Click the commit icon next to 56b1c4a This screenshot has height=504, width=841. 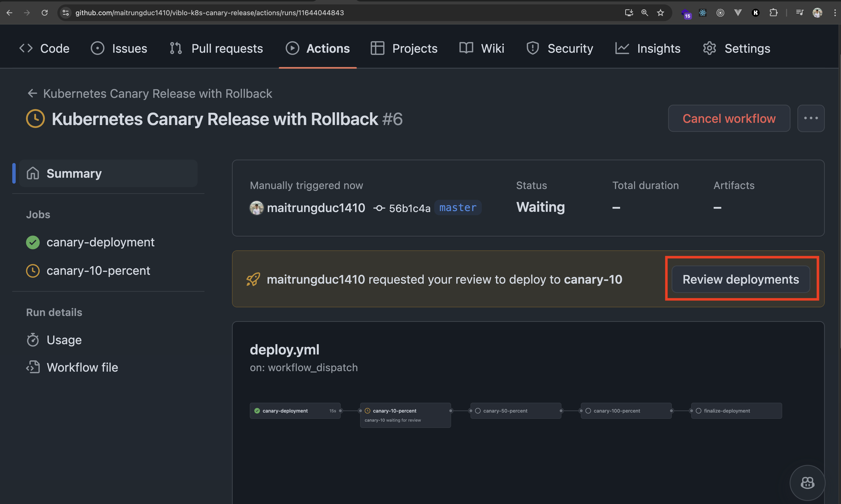(379, 208)
